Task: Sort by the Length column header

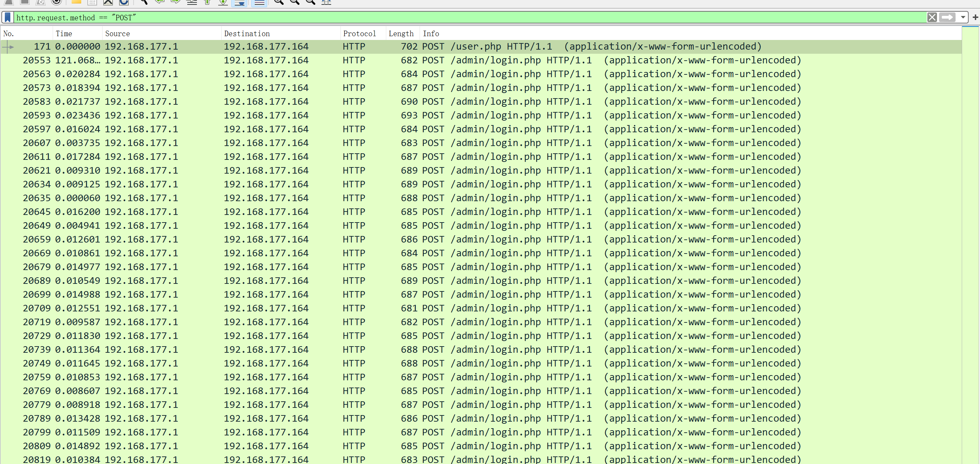Action: (x=401, y=33)
